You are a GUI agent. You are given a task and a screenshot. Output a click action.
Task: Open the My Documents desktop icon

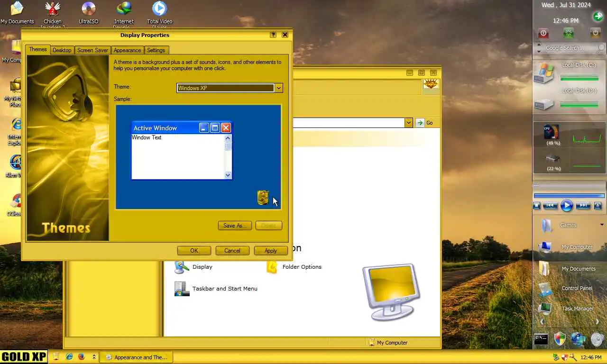pyautogui.click(x=17, y=12)
